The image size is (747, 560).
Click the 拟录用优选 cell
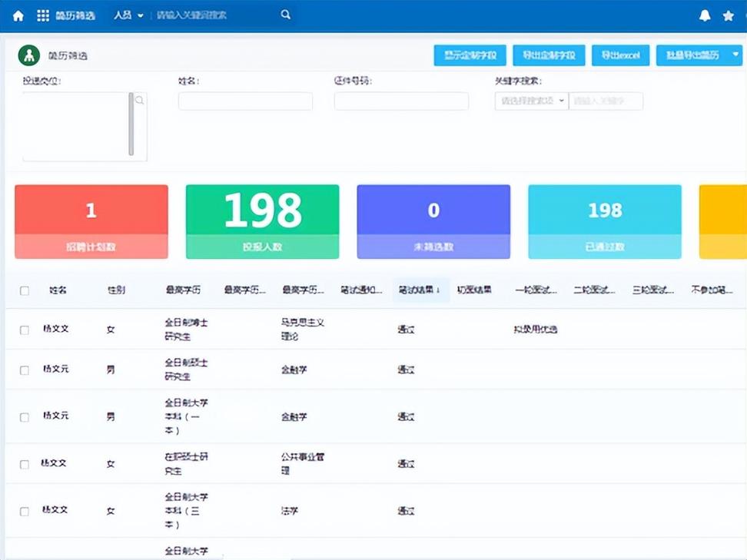tap(536, 330)
